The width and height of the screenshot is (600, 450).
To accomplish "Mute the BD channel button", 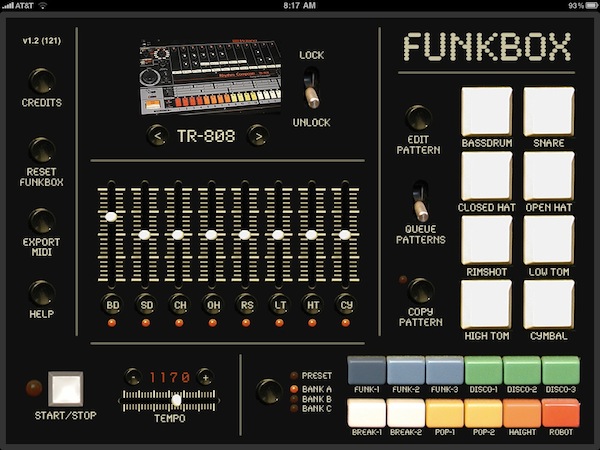I will pos(112,305).
